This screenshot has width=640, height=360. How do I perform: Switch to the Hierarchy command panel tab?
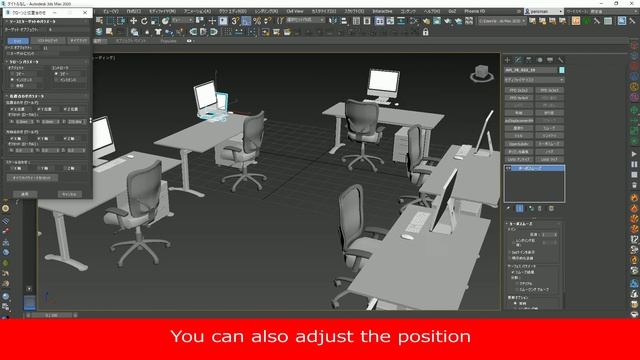click(x=529, y=60)
